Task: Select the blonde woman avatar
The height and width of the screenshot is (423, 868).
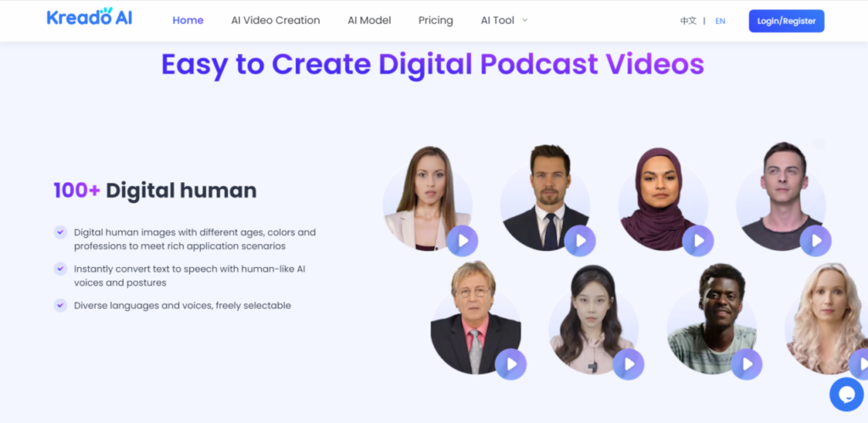Action: point(826,319)
